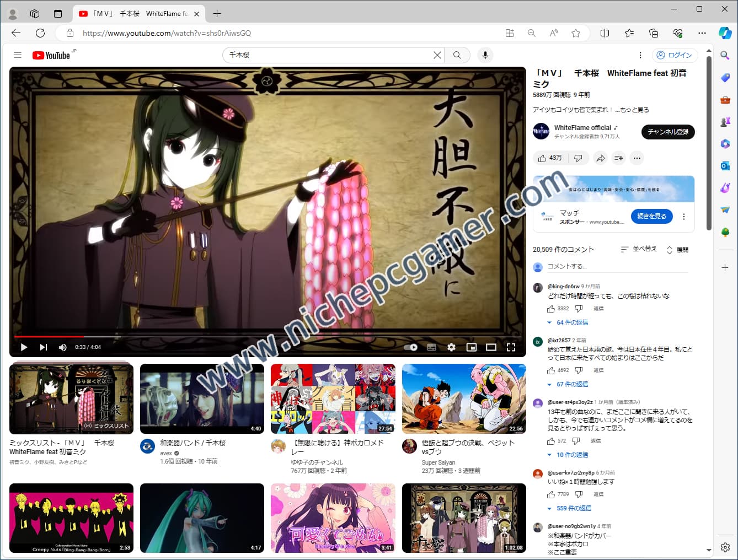Toggle theater mode view

(x=491, y=347)
